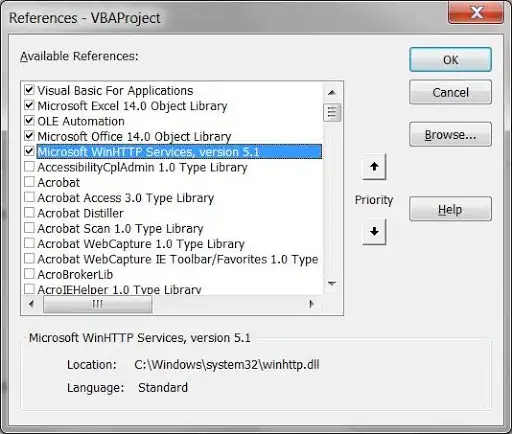Image resolution: width=512 pixels, height=434 pixels.
Task: Tick the AcroBrokerLib checkbox
Action: tap(29, 274)
